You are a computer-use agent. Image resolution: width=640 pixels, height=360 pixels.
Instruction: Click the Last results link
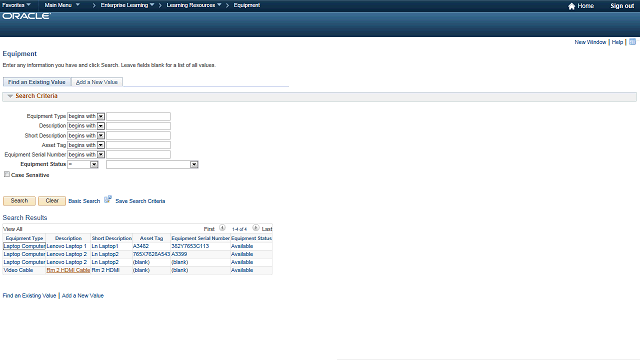[267, 229]
